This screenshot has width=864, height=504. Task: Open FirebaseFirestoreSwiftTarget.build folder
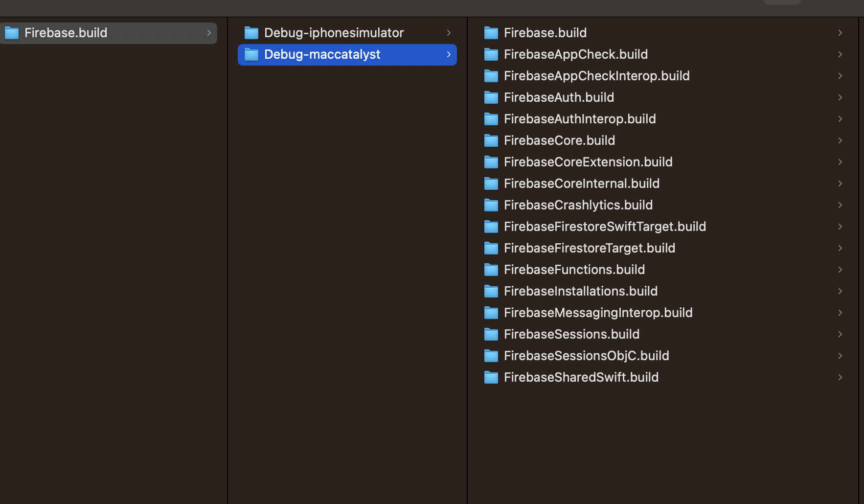tap(605, 227)
